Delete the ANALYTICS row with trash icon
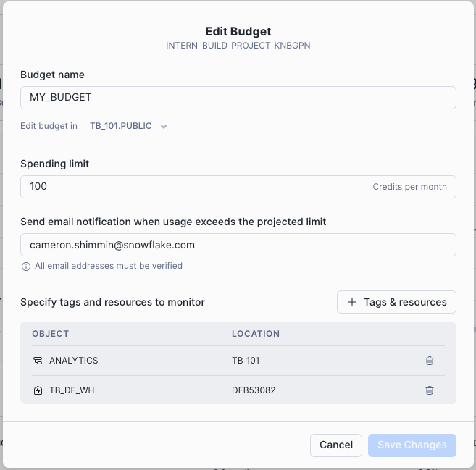The image size is (476, 470). point(429,361)
